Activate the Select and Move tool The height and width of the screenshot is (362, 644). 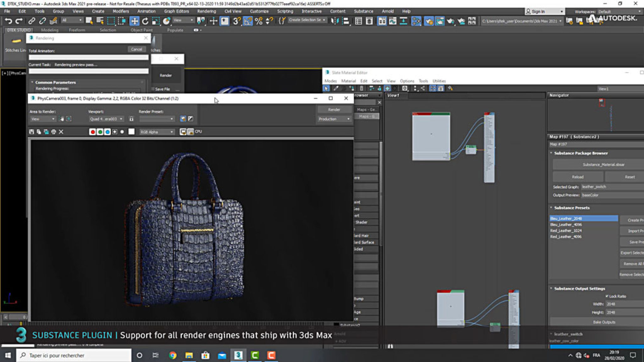click(x=134, y=21)
